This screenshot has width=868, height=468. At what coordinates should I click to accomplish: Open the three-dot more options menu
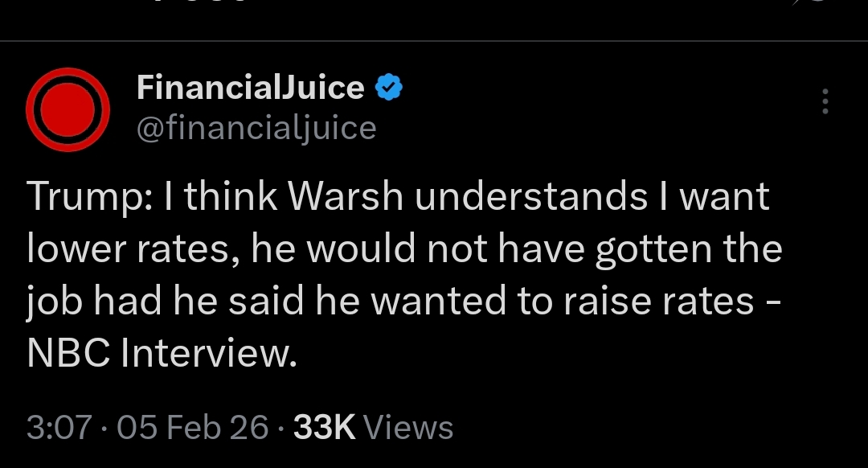(x=825, y=102)
